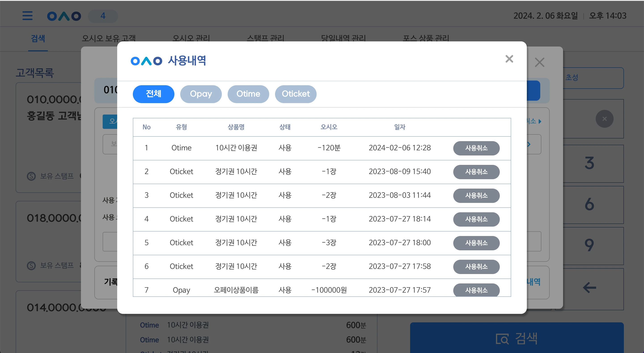Click the 일자 column header

[400, 127]
